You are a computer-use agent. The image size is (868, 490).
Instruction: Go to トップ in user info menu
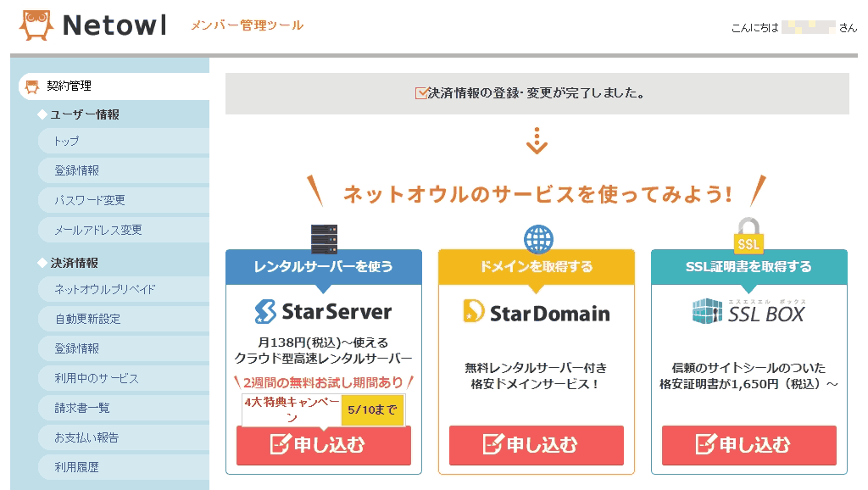pyautogui.click(x=124, y=142)
